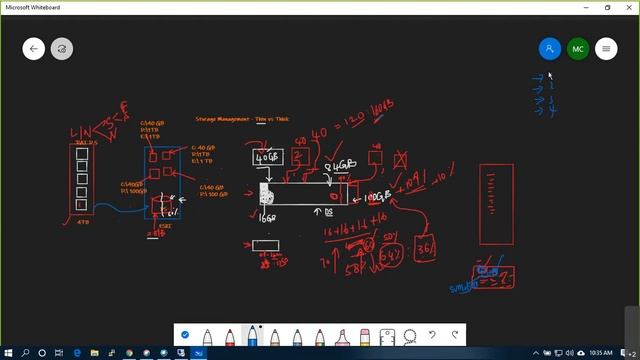Click the sync refresh button beside back arrow
640x360 pixels.
pos(62,49)
